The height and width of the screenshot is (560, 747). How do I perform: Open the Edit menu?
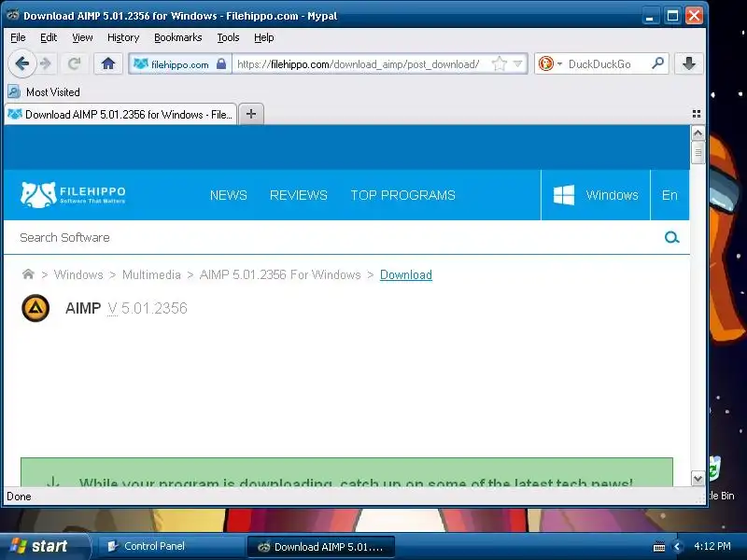click(49, 37)
